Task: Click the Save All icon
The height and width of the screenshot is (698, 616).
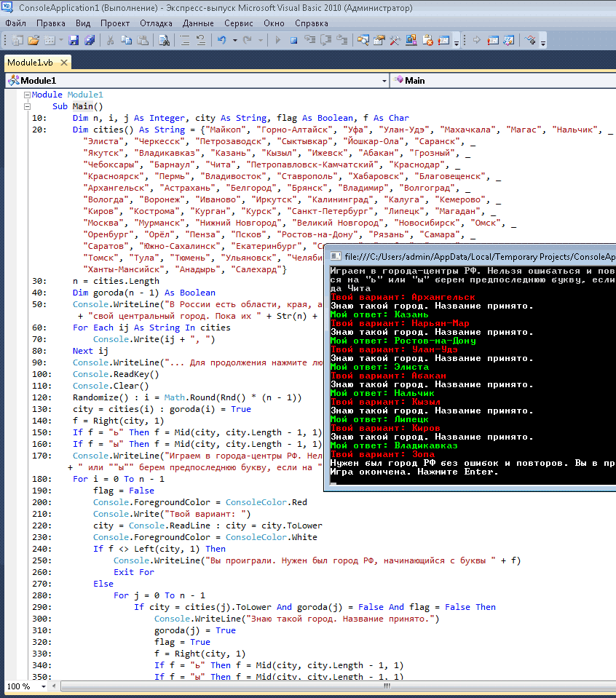Action: tap(90, 41)
